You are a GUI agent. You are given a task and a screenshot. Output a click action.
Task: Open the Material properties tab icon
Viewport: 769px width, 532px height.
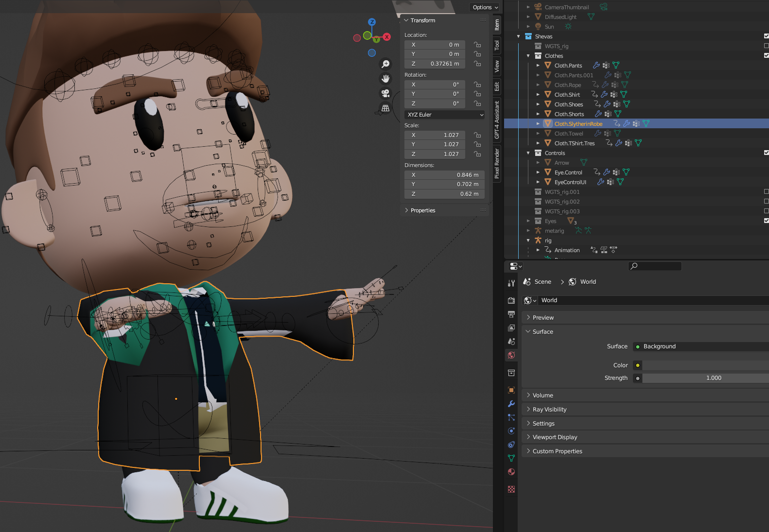coord(511,472)
